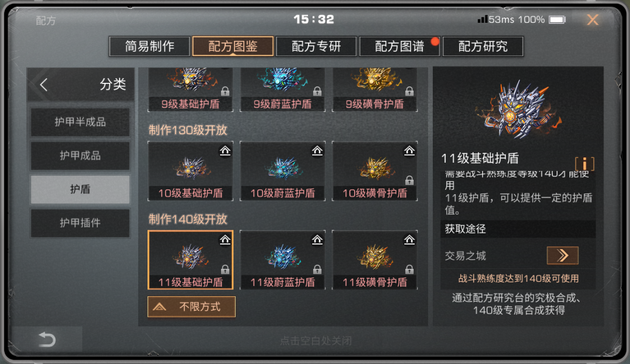Click the orange X close icon
This screenshot has width=630, height=364.
[x=593, y=20]
